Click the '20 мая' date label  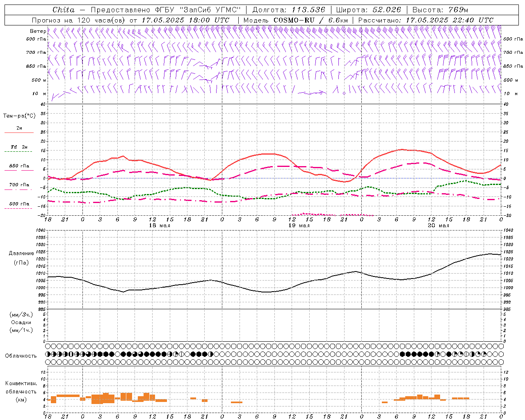click(x=438, y=226)
